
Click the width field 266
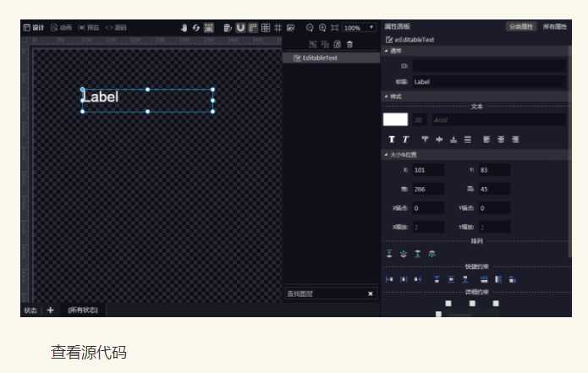pos(429,189)
